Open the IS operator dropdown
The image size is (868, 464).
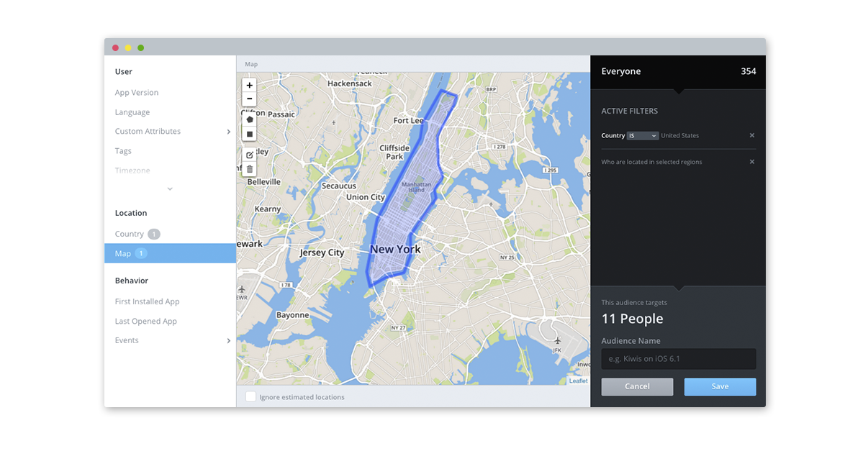[643, 135]
